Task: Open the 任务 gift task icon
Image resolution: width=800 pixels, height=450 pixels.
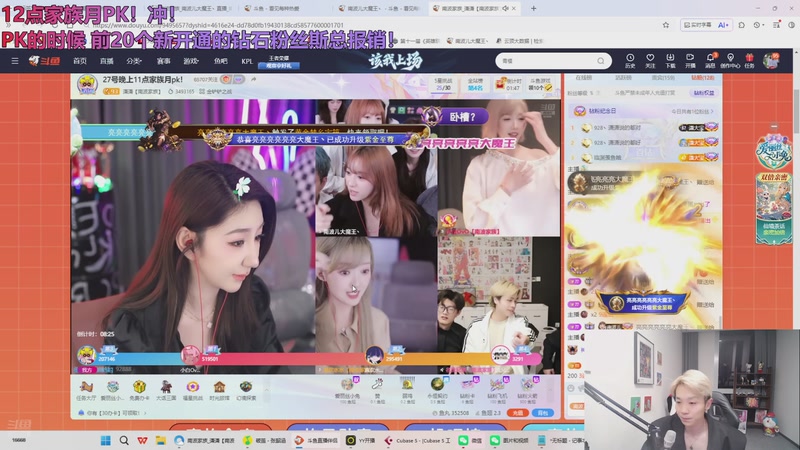Action: coord(749,61)
